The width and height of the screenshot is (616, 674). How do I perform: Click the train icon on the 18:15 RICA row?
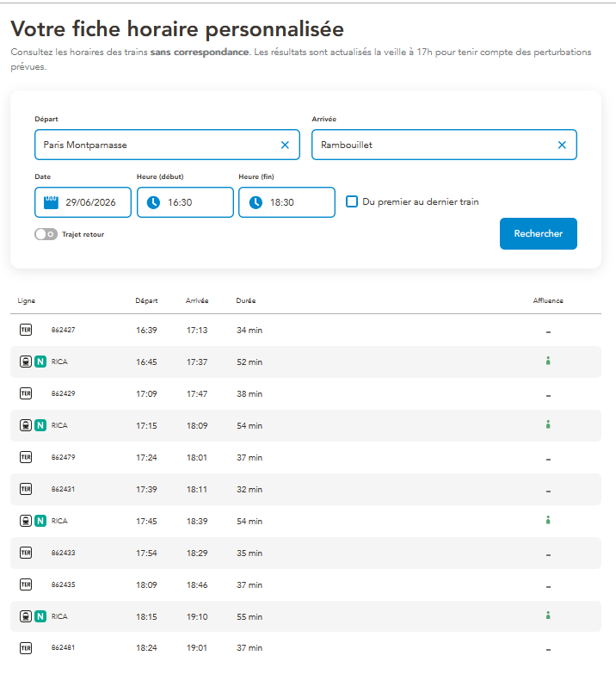pyautogui.click(x=26, y=616)
